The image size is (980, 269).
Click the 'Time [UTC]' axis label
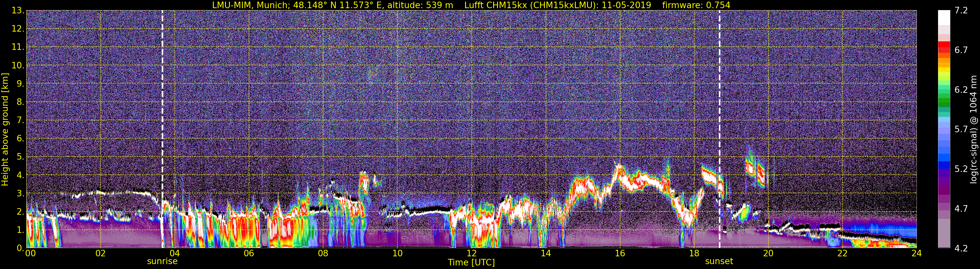[x=471, y=262]
